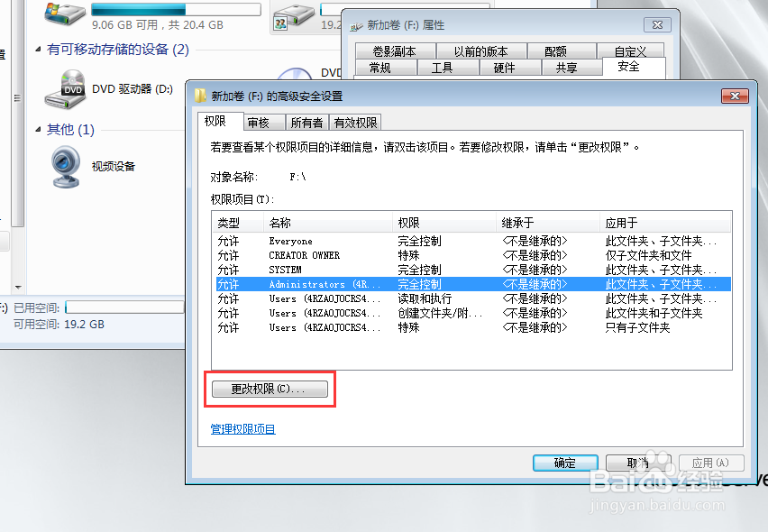Open the 管理权限项目 link

(x=243, y=429)
